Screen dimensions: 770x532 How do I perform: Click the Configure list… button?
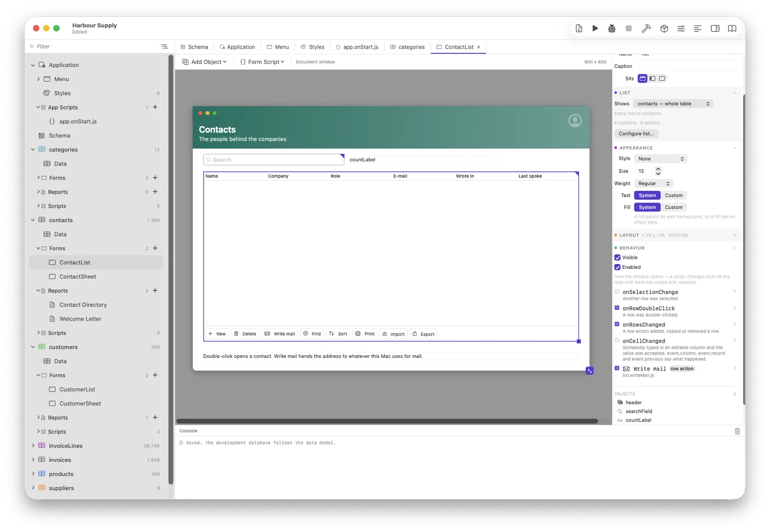(x=636, y=134)
